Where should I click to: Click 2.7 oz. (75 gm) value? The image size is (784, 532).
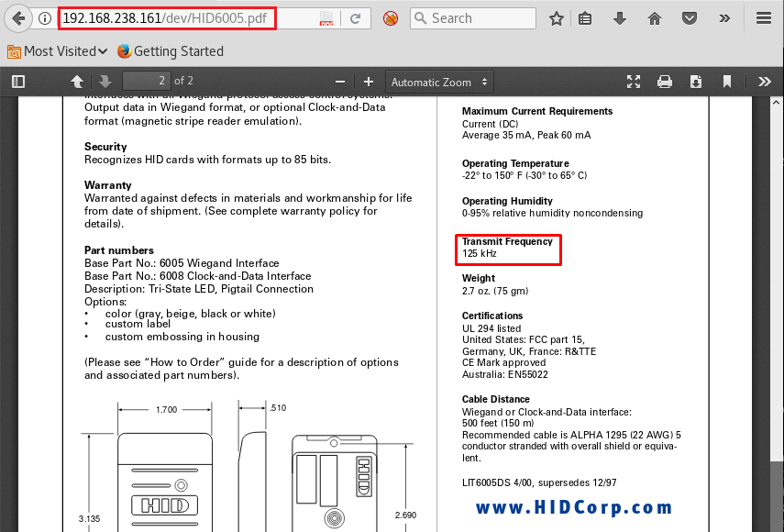[495, 291]
